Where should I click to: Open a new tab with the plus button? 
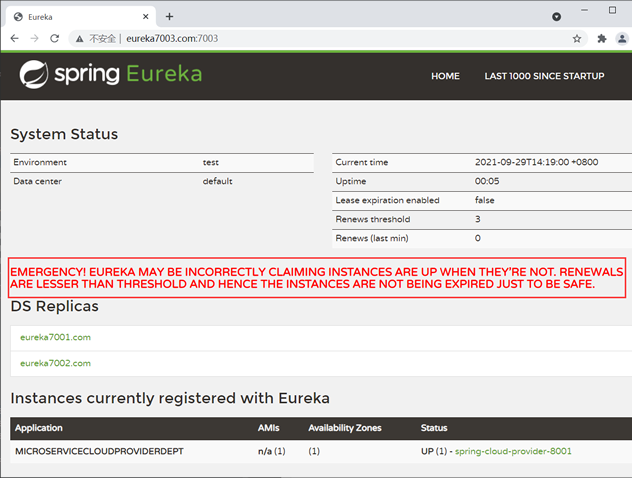pyautogui.click(x=169, y=17)
